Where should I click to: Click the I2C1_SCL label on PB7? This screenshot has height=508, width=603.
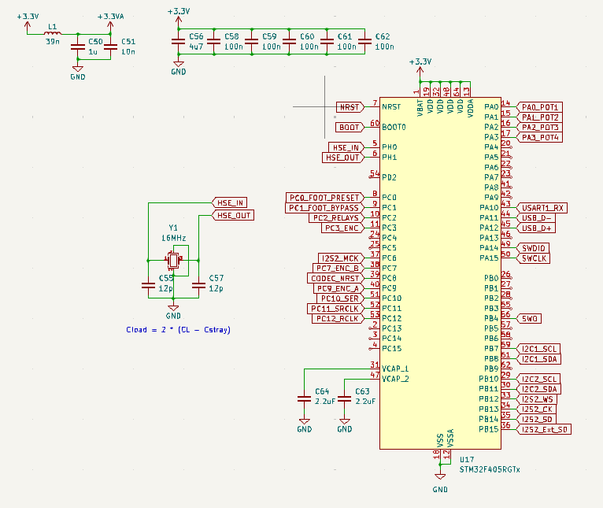(539, 349)
